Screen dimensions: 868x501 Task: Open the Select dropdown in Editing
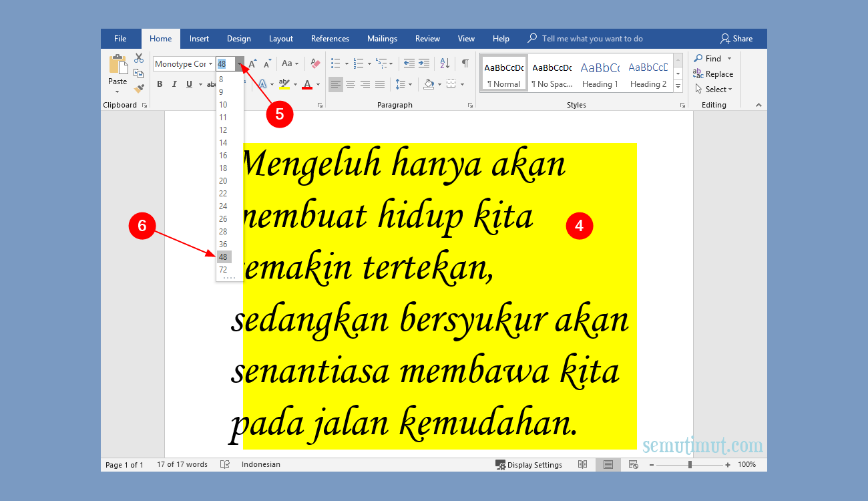[x=714, y=89]
